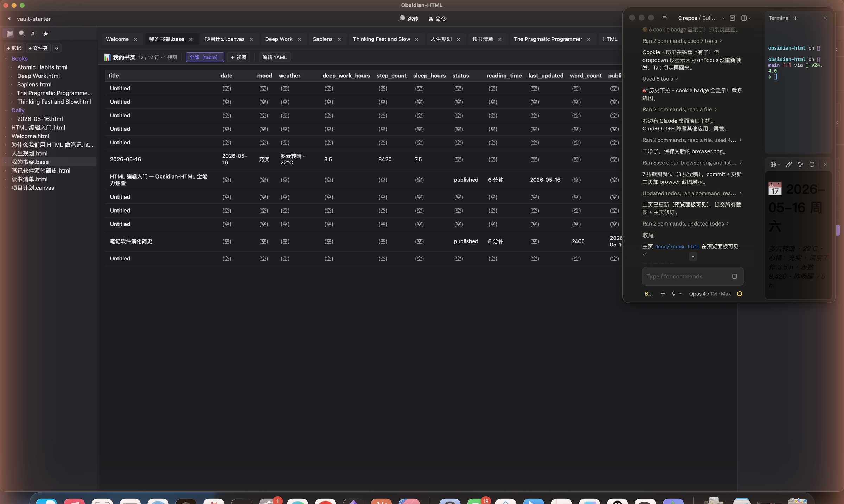Click the hamburger list icon in Claude window
Image resolution: width=844 pixels, height=504 pixels.
point(665,18)
